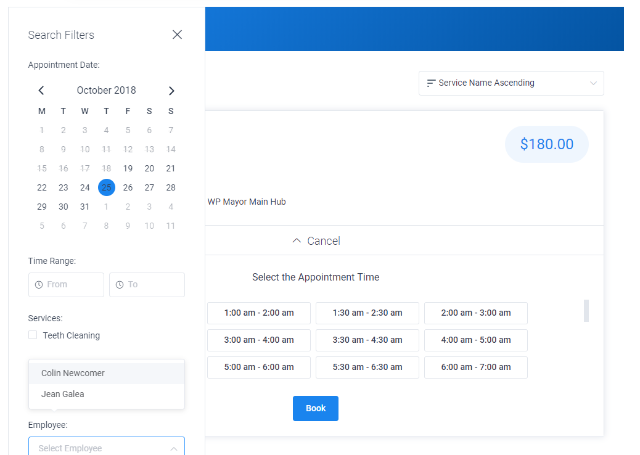Screen dimensions: 640x455
Task: Tick the Teeth Cleaning service checkbox
Action: [33, 335]
